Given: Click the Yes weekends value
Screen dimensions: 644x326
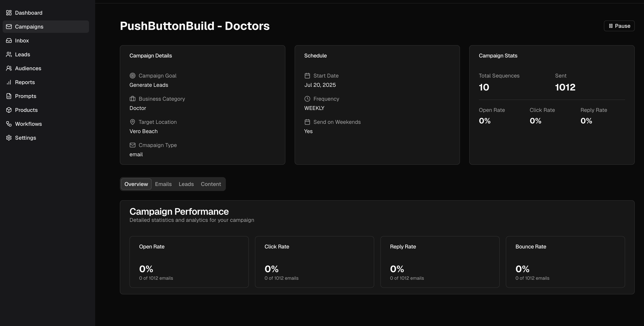Looking at the screenshot, I should click(308, 131).
